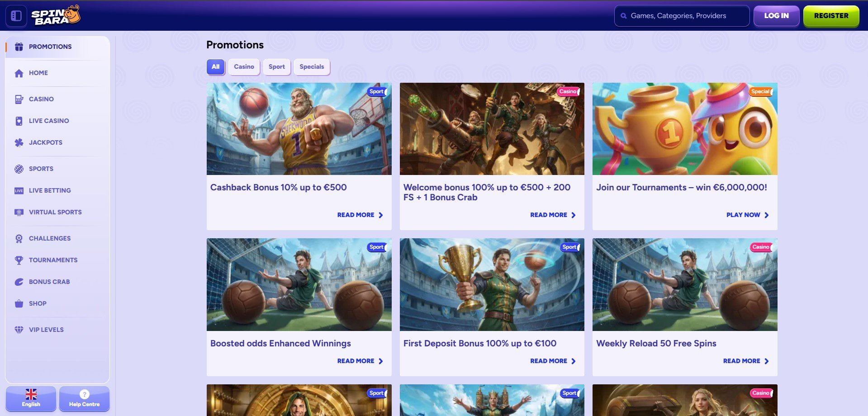Click the 'Boosted odds Enhanced Winnings' title
The height and width of the screenshot is (416, 868).
point(280,344)
